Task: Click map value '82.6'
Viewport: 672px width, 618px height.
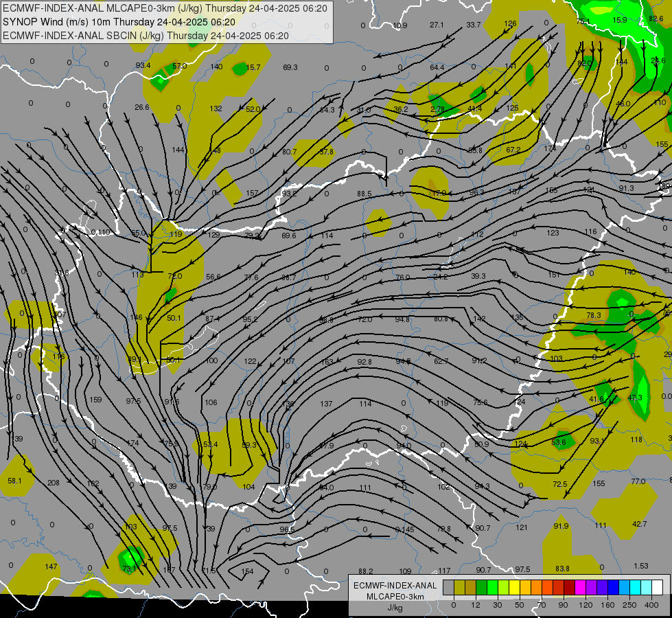Action: pos(656,19)
